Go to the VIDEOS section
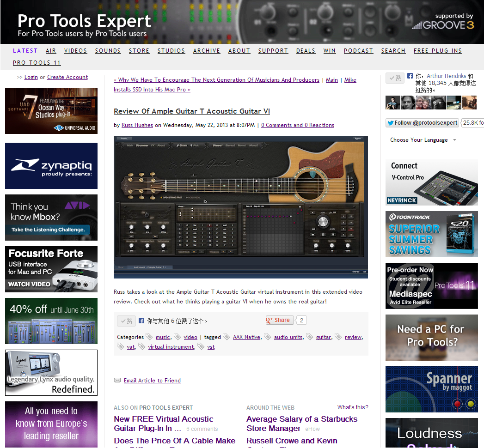 (x=76, y=50)
